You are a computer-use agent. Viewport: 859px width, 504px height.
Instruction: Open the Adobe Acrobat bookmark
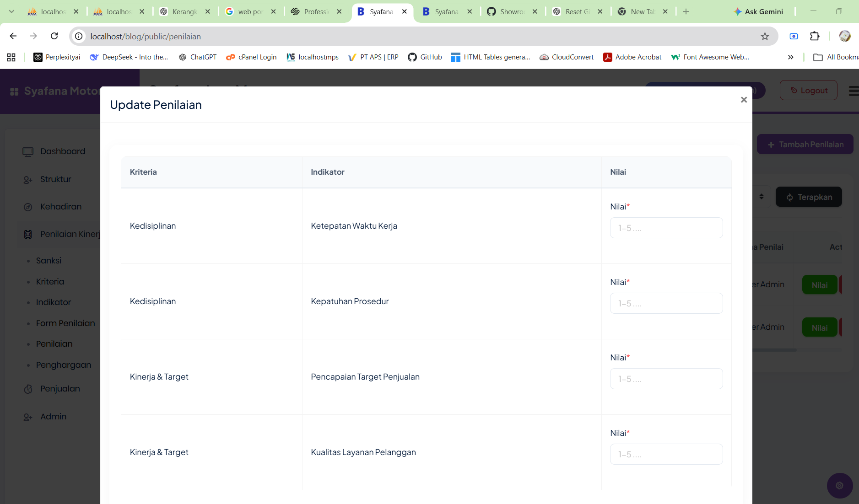(x=632, y=57)
